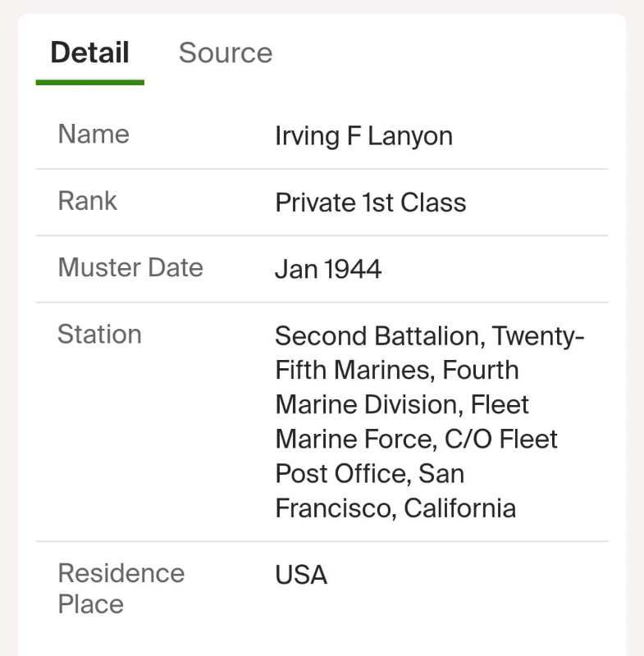Select the Muster Date label
The height and width of the screenshot is (656, 644).
click(130, 267)
